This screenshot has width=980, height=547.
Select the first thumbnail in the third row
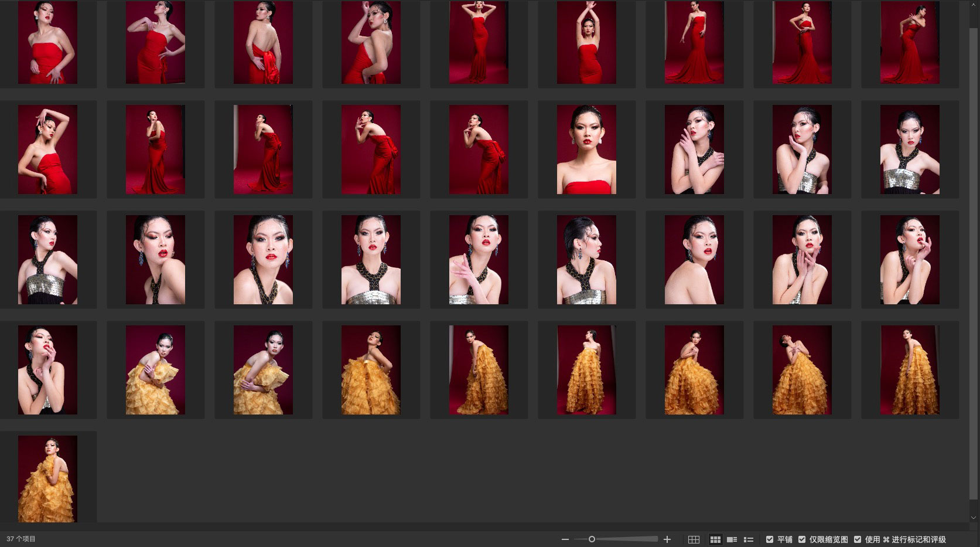tap(47, 260)
